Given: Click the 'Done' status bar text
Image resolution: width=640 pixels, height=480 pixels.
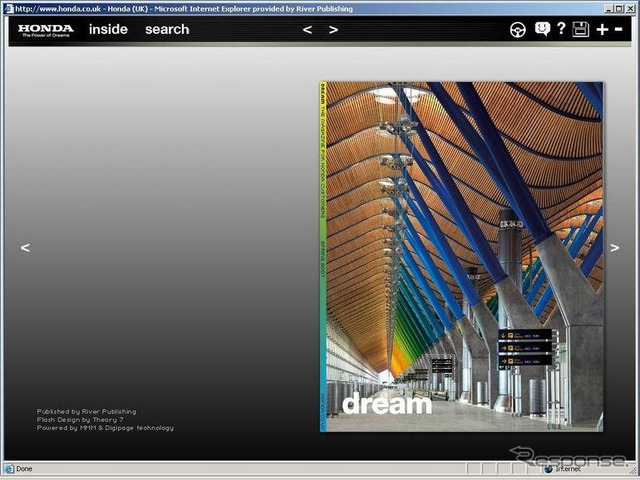Looking at the screenshot, I should pos(24,469).
